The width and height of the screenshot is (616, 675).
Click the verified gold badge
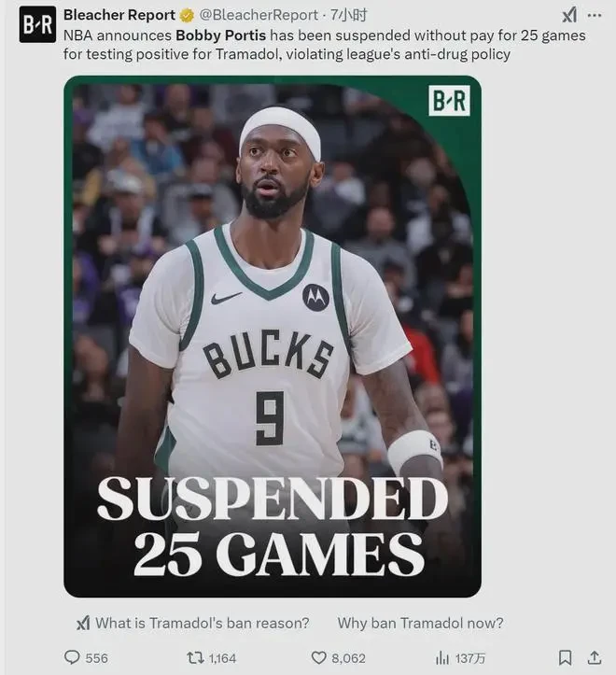point(187,16)
